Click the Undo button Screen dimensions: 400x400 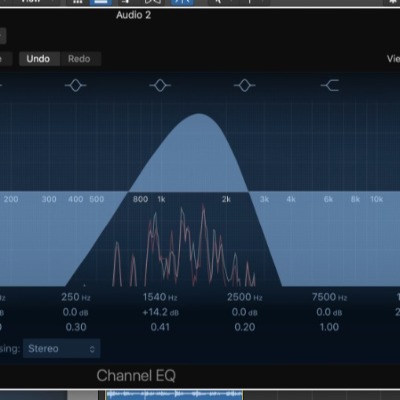tap(38, 59)
